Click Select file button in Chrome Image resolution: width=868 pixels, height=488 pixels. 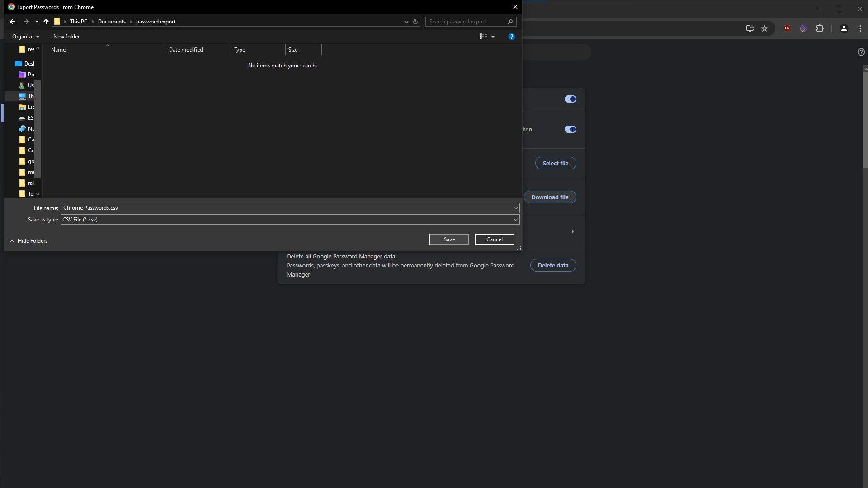(x=556, y=163)
